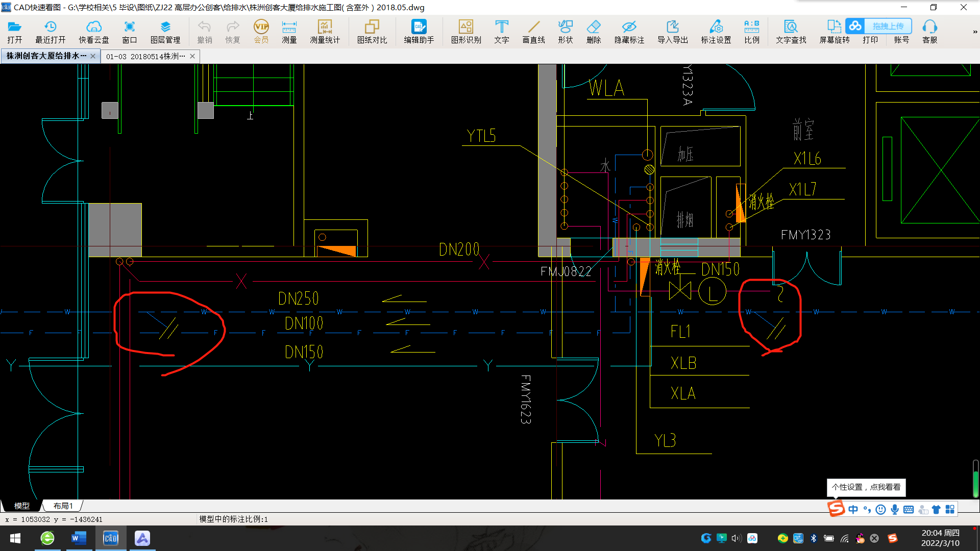Open the 360 browser from taskbar

tap(47, 538)
